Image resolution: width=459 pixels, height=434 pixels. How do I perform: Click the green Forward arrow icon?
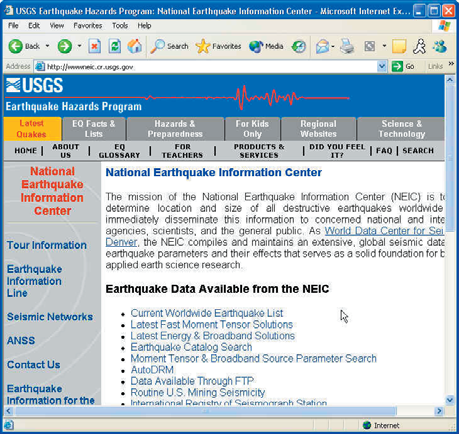click(65, 46)
